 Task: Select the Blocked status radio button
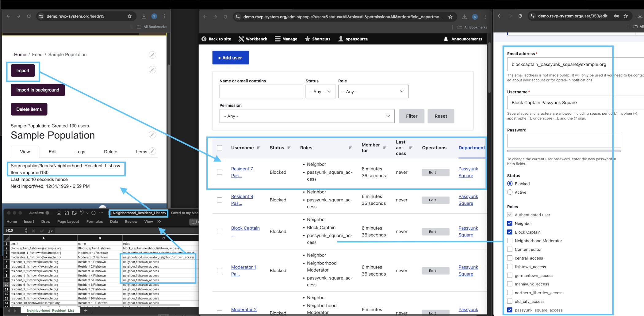tap(510, 184)
